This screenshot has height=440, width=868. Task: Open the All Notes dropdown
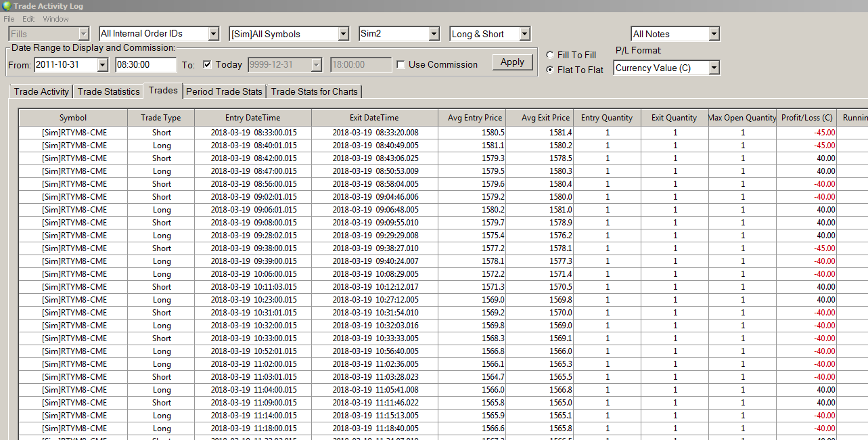pos(714,34)
